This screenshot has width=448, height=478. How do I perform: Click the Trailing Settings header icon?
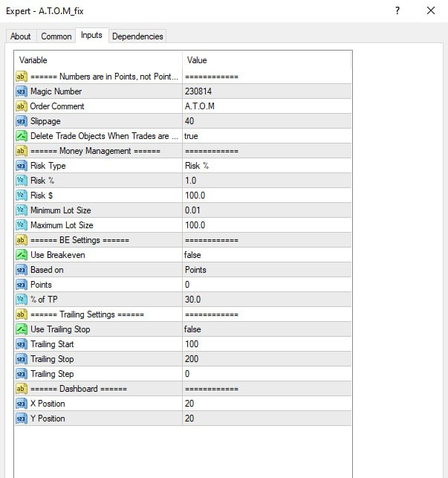[22, 314]
